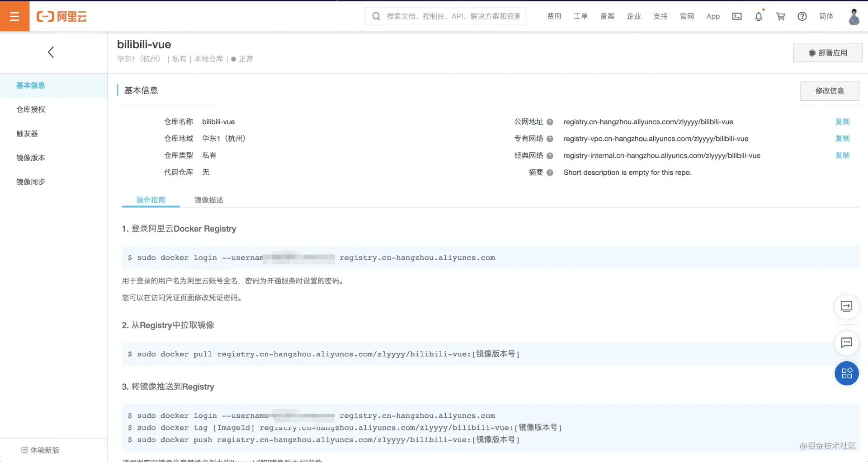Open the shopping cart

click(x=780, y=16)
